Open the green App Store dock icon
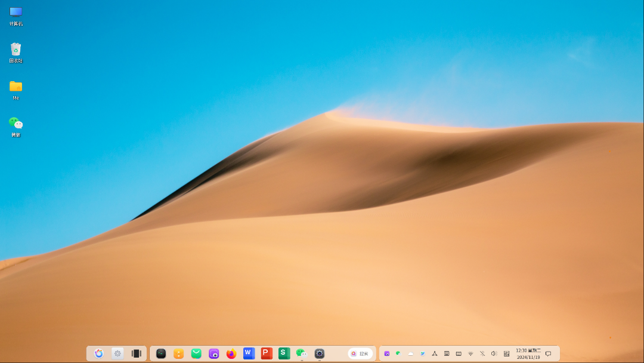 coord(196,353)
